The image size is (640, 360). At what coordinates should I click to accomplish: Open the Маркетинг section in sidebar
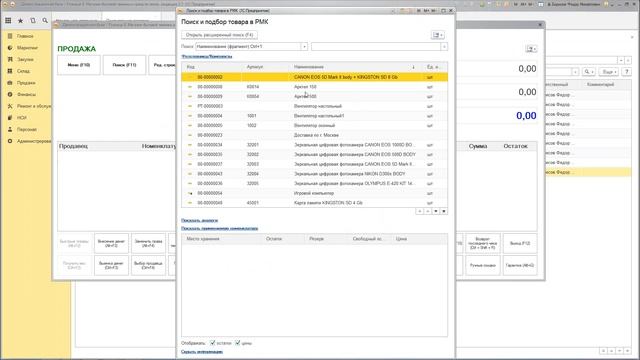click(27, 48)
